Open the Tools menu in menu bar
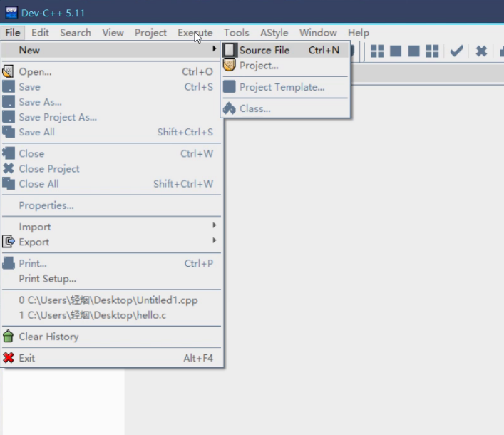The image size is (504, 435). click(x=236, y=33)
